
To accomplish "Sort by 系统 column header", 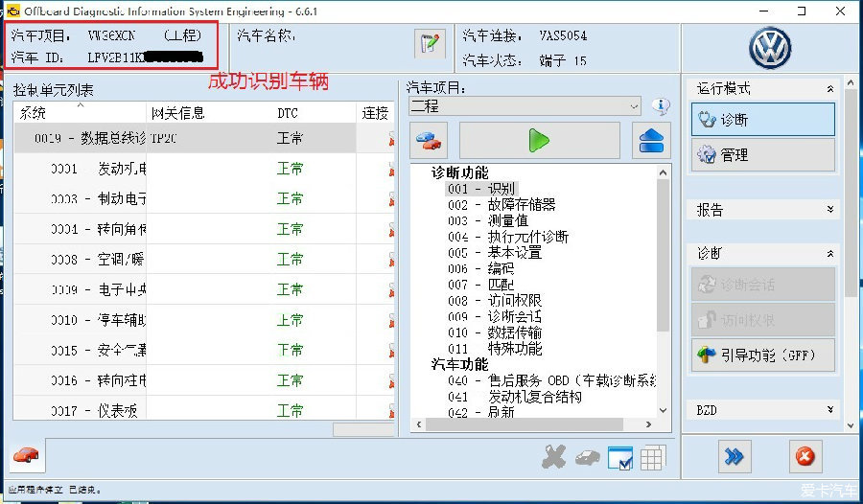I will tap(80, 113).
